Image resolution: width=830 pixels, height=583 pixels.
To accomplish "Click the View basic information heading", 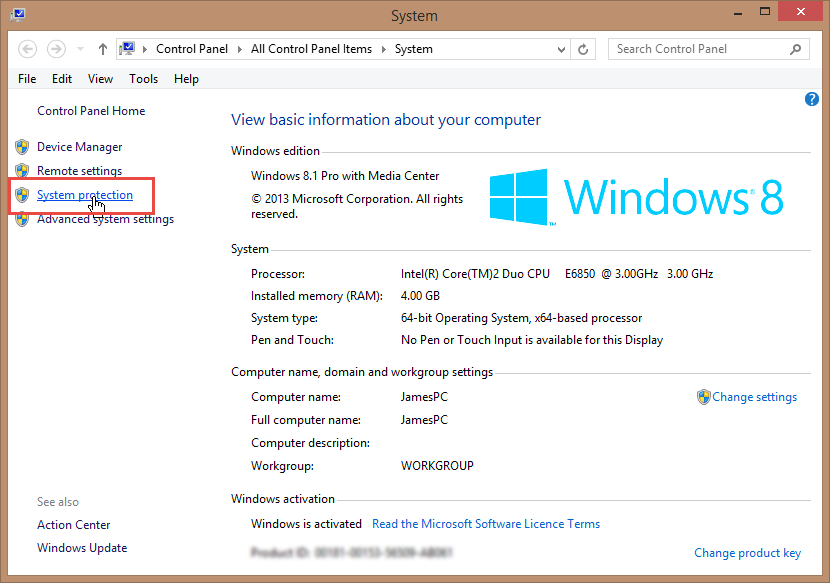I will 386,120.
